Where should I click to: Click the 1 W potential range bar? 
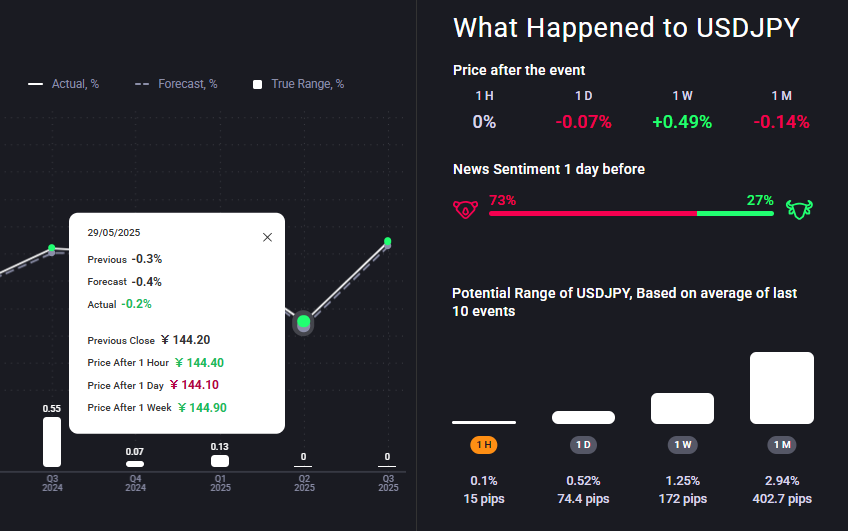coord(682,408)
